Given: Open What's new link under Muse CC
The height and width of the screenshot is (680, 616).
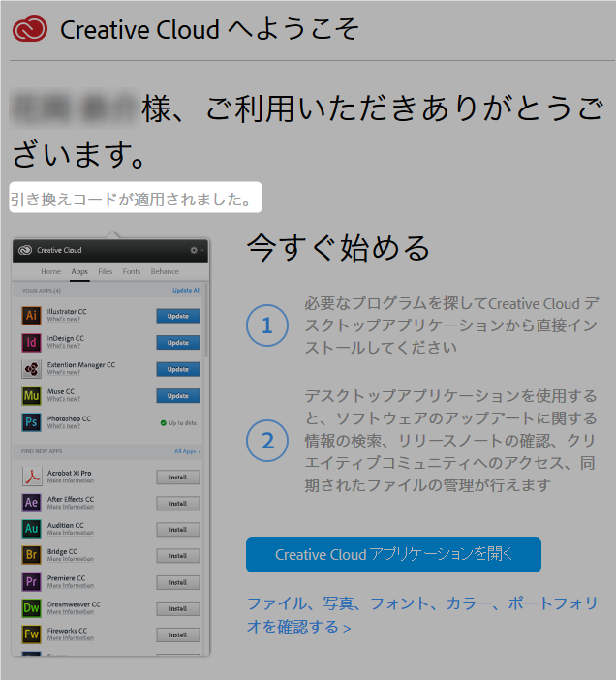Looking at the screenshot, I should [64, 399].
